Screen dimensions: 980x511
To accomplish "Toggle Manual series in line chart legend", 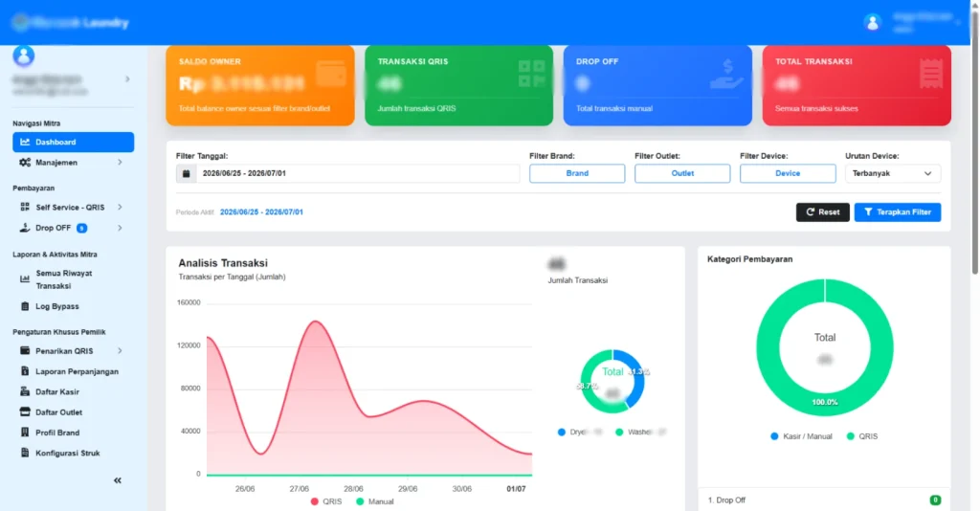I will (x=375, y=501).
